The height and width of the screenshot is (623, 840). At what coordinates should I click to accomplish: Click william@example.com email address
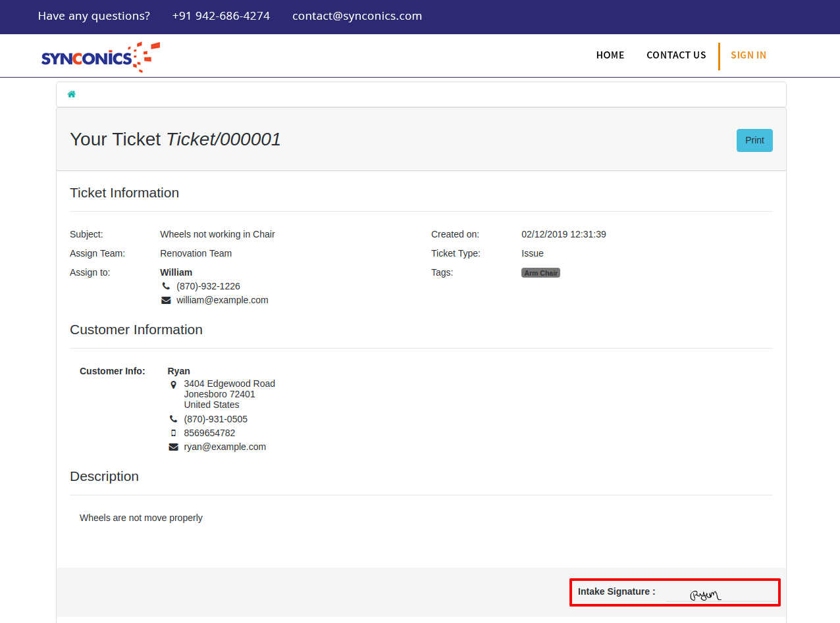coord(222,300)
